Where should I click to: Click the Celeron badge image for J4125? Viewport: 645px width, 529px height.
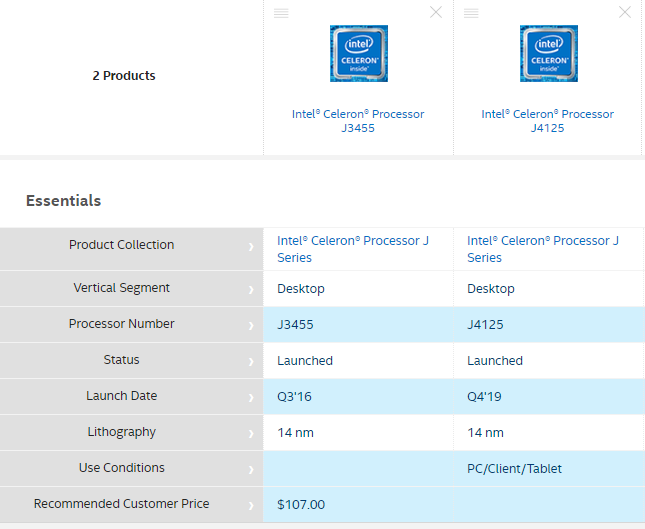click(549, 53)
